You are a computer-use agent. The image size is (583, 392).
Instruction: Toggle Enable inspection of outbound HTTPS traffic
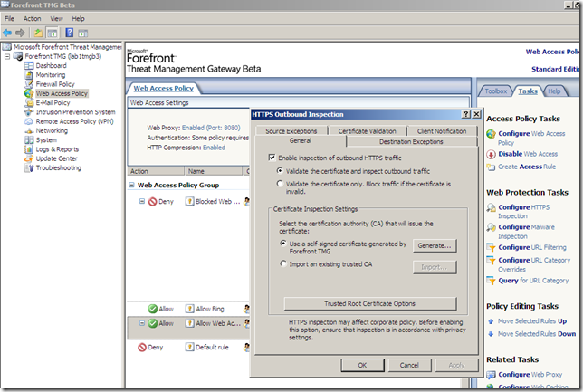click(272, 158)
